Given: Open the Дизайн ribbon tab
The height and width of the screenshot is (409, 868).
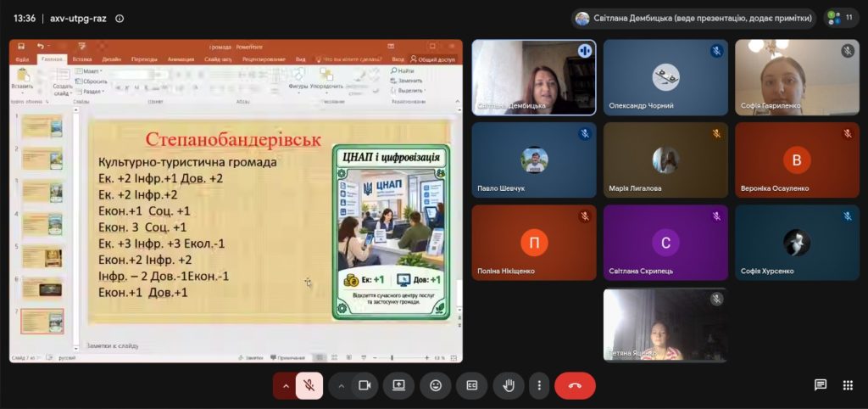Looking at the screenshot, I should point(112,59).
